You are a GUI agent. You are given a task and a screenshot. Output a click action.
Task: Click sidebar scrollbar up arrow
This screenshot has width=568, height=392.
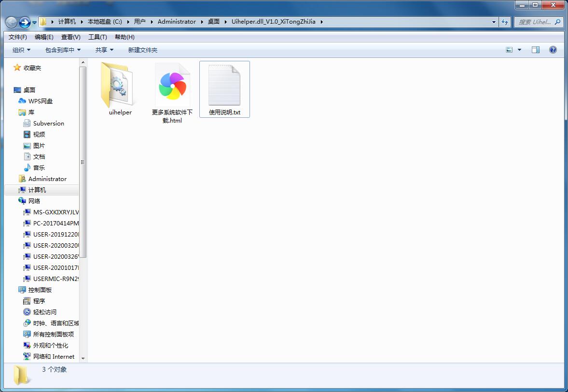[x=83, y=62]
